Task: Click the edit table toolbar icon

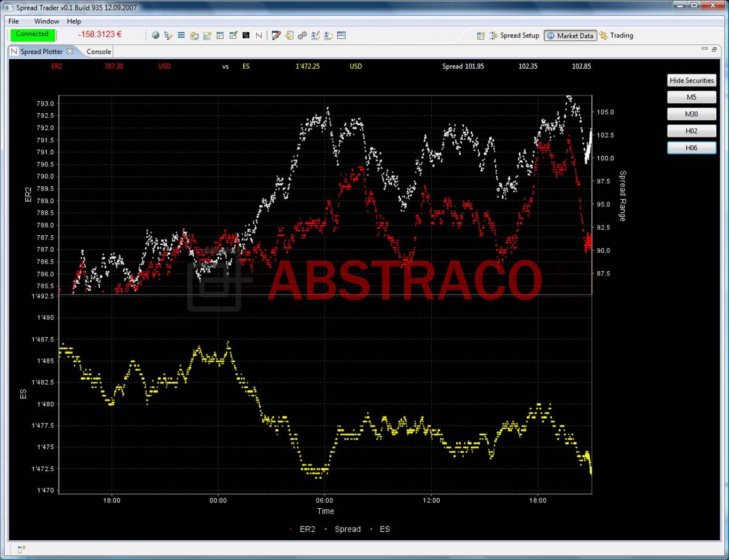Action: coord(233,35)
